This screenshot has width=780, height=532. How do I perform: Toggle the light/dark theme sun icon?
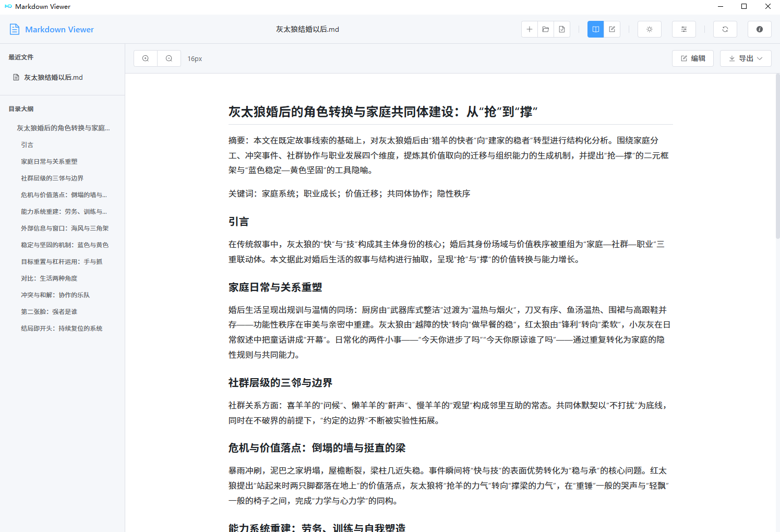649,29
